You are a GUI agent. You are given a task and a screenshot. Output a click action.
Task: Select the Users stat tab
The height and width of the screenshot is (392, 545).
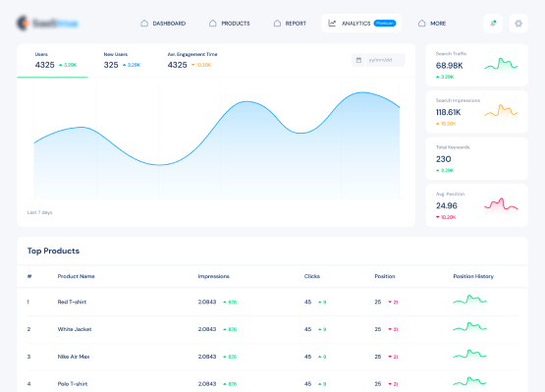(52, 61)
